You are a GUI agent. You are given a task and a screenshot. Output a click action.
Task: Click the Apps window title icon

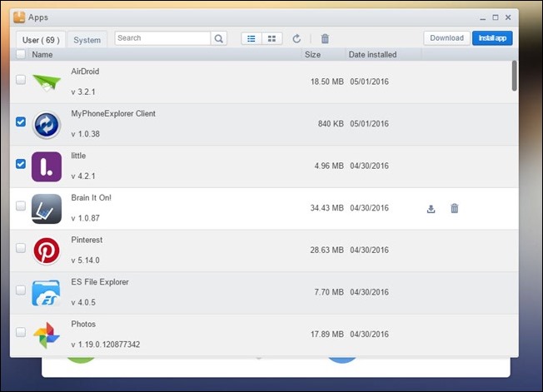tap(19, 17)
